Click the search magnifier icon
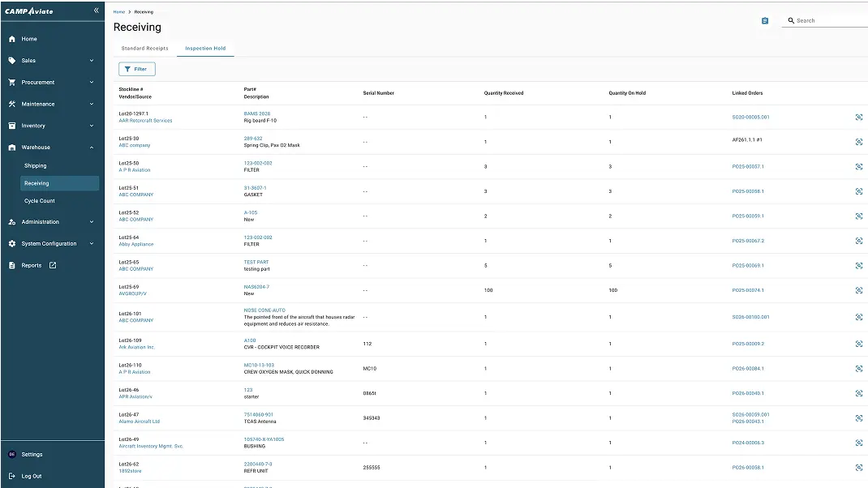Image resolution: width=868 pixels, height=488 pixels. click(791, 20)
